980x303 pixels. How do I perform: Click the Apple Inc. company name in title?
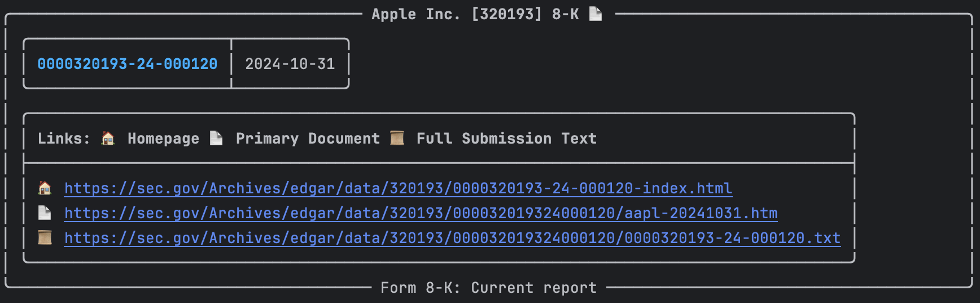[x=416, y=14]
